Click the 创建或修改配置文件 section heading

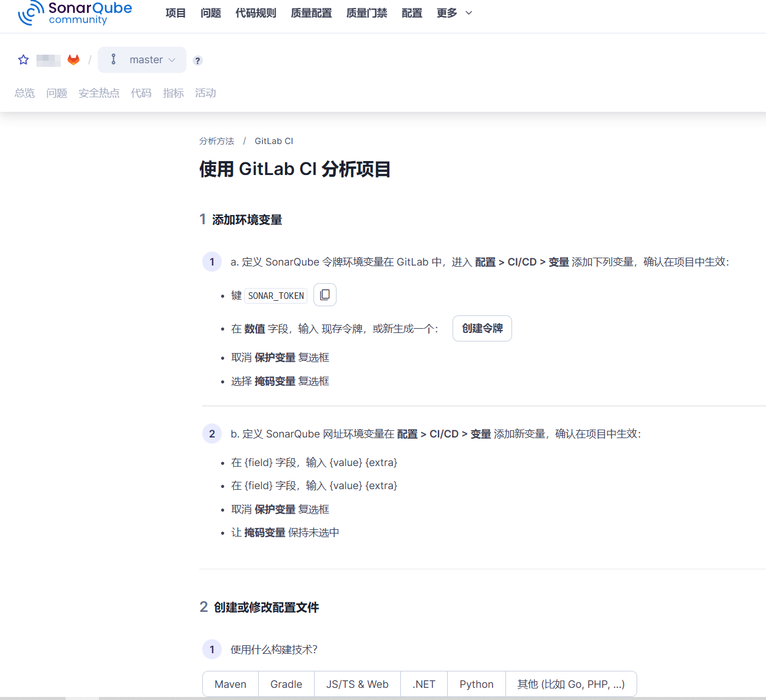[266, 607]
